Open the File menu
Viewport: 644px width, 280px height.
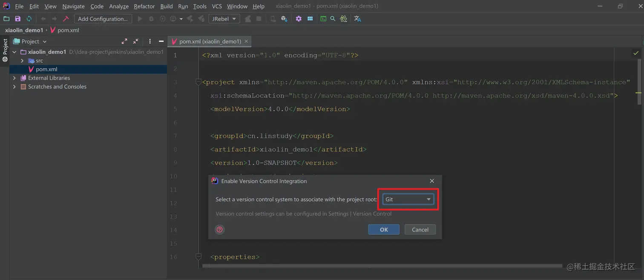(x=19, y=6)
